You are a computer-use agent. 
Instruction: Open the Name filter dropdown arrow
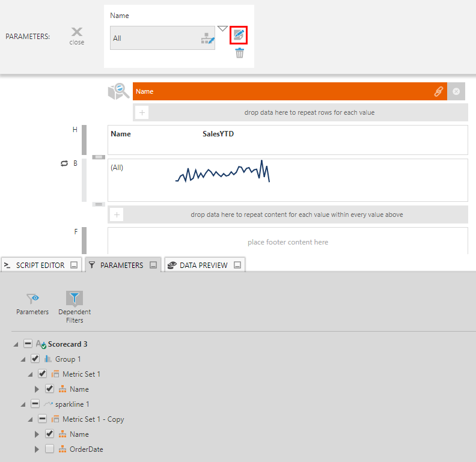222,29
